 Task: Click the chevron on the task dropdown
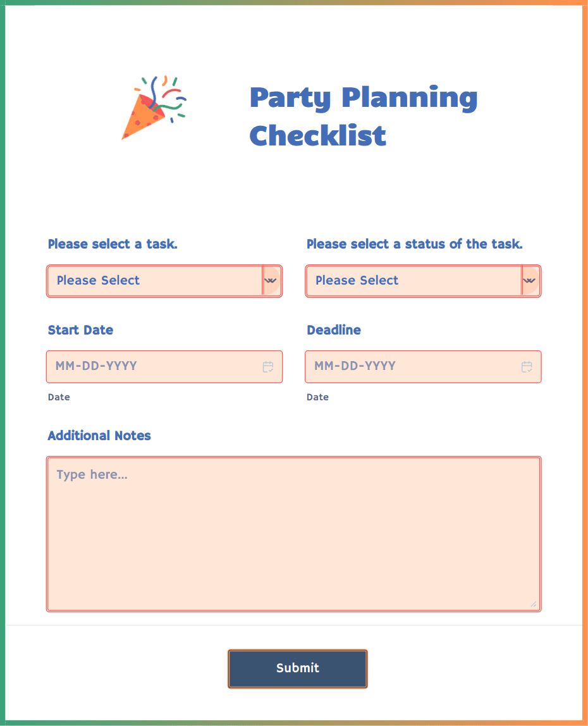click(x=272, y=281)
